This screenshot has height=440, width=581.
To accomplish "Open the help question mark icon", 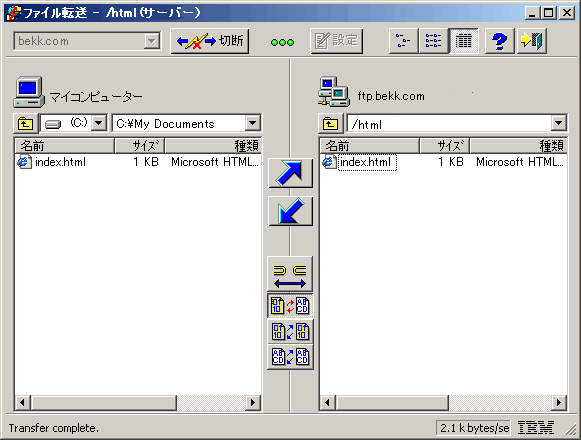I will [499, 41].
